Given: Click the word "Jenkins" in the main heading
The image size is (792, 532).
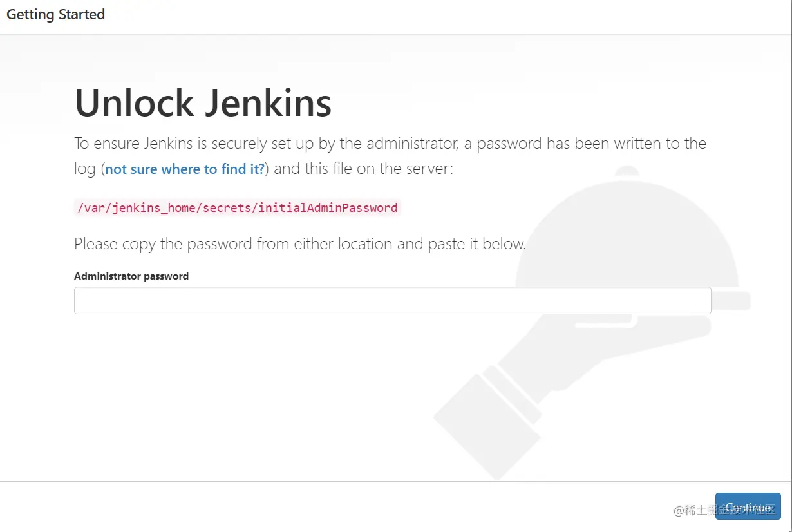Looking at the screenshot, I should (x=268, y=103).
